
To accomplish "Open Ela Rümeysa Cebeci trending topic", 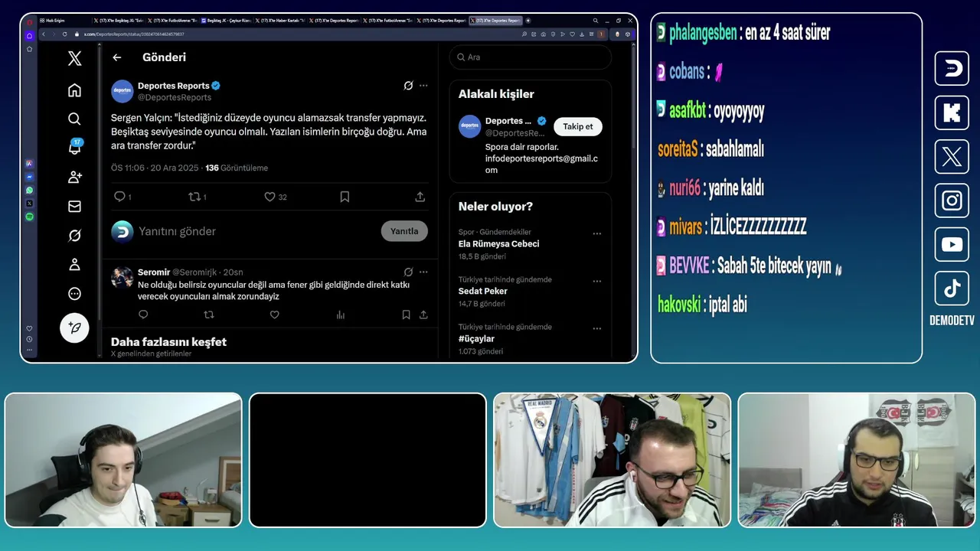I will [x=498, y=244].
